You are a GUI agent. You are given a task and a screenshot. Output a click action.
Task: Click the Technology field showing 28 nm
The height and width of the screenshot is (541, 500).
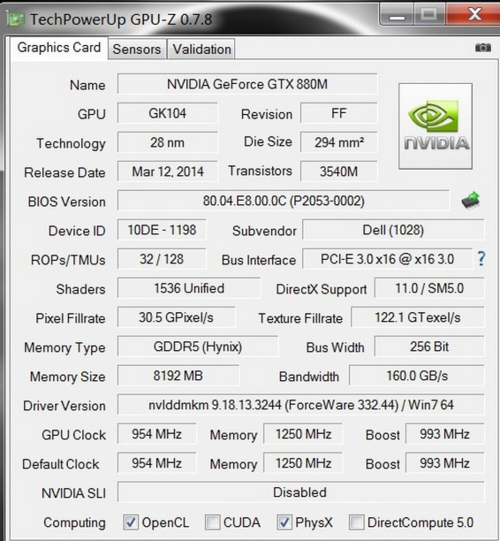167,142
